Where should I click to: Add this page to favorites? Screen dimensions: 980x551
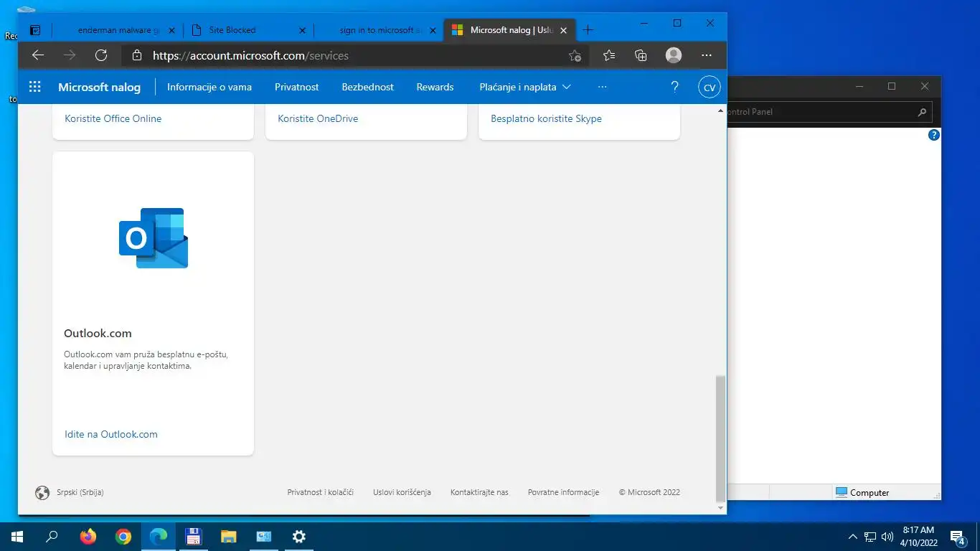pyautogui.click(x=575, y=55)
